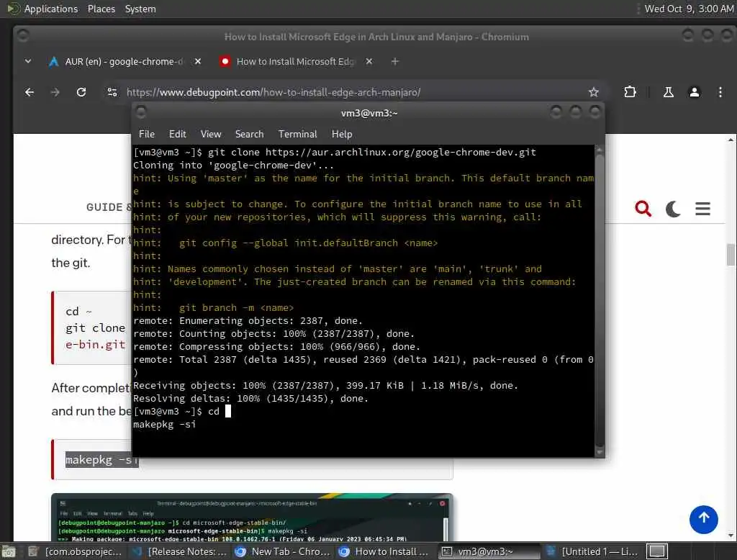Open the terminal Help menu
The image size is (737, 560).
[342, 134]
